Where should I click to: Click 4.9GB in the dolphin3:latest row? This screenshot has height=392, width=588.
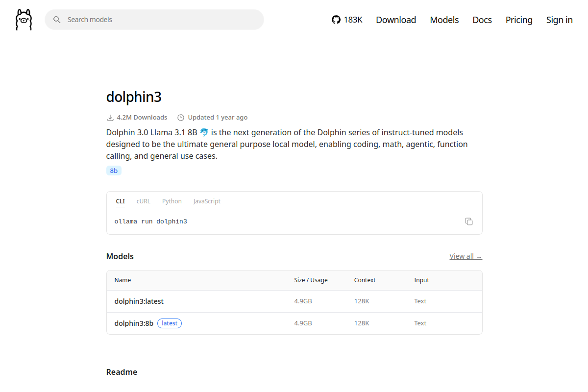click(303, 301)
